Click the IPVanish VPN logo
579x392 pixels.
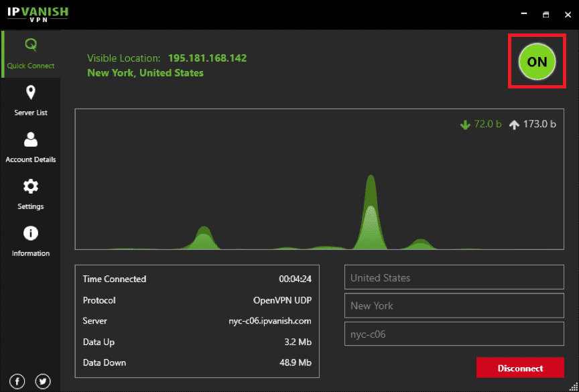pyautogui.click(x=38, y=14)
